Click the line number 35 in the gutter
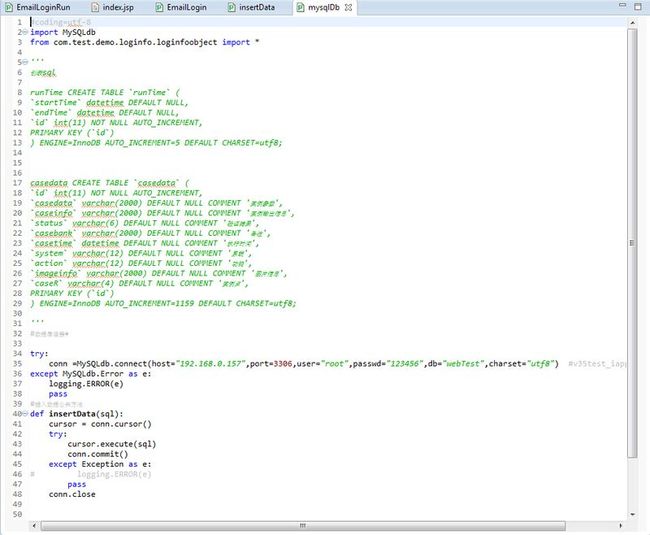 pos(17,363)
